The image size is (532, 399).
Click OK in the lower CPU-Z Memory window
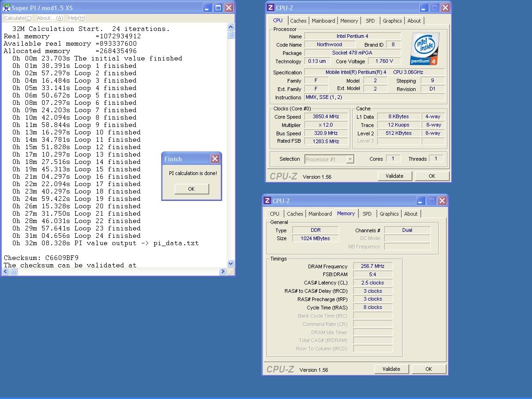(429, 369)
